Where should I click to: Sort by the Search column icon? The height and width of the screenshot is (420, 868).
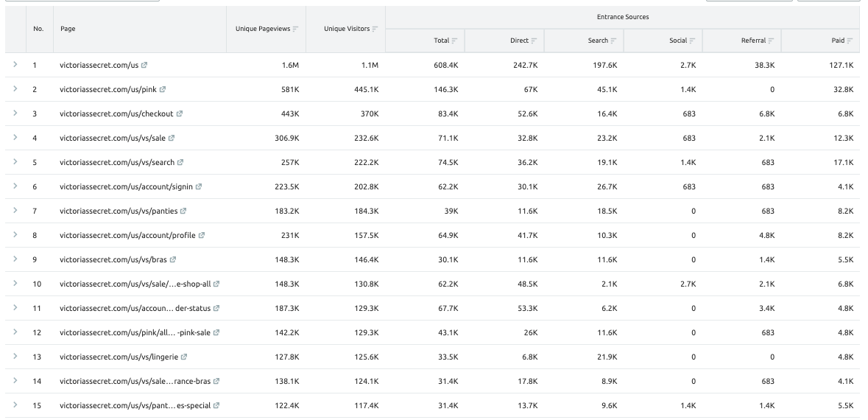tap(613, 41)
